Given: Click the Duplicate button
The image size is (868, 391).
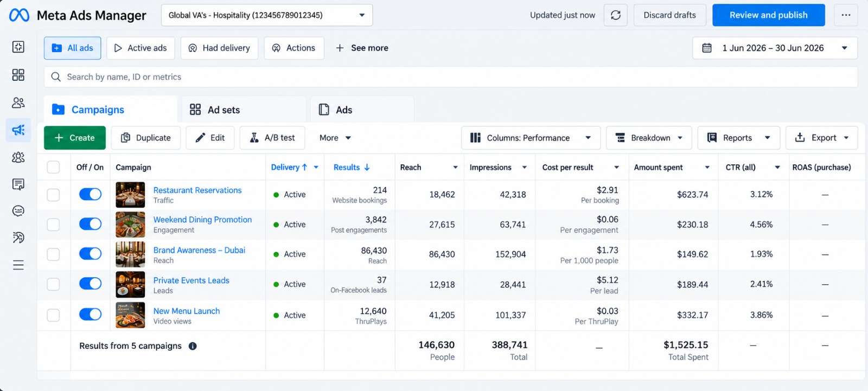Looking at the screenshot, I should coord(146,138).
